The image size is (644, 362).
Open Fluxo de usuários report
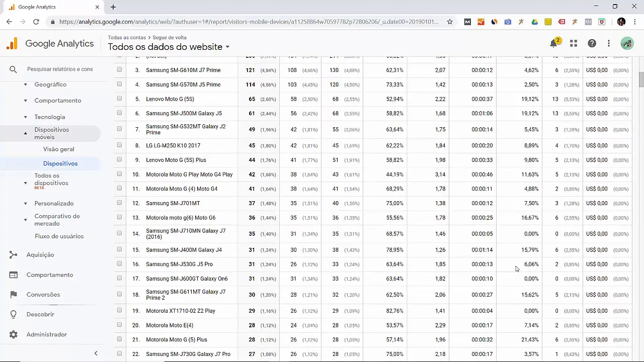coord(59,236)
